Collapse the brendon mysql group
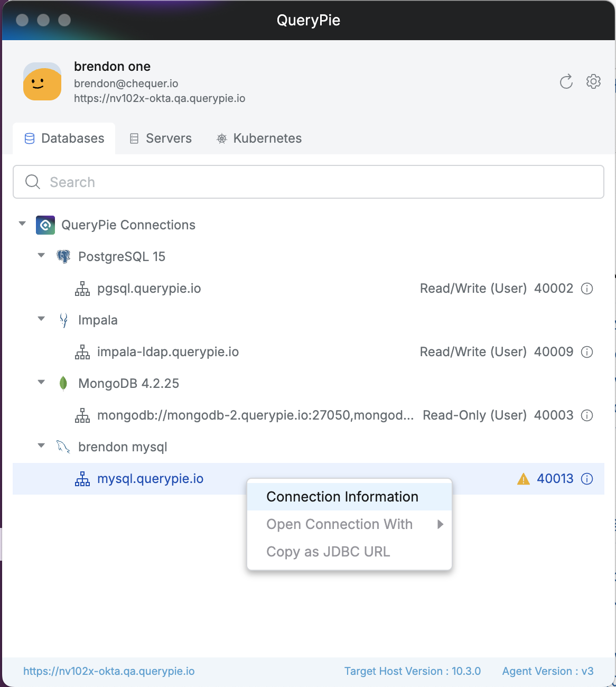This screenshot has width=616, height=687. tap(41, 446)
